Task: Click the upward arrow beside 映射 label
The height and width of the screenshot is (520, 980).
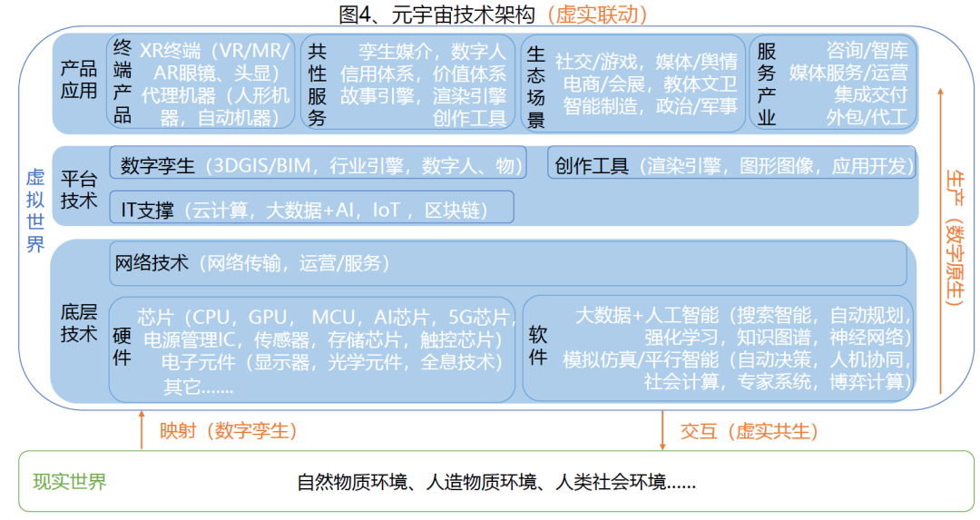Action: click(142, 430)
